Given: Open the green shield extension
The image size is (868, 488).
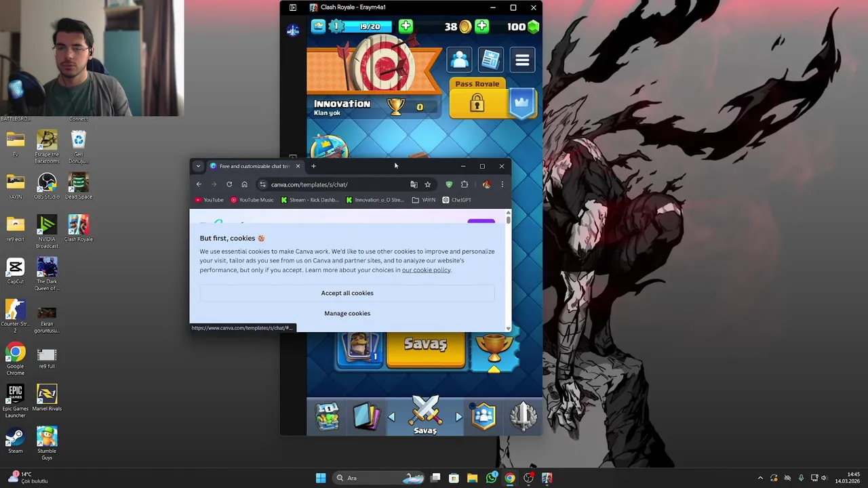Looking at the screenshot, I should pos(449,184).
